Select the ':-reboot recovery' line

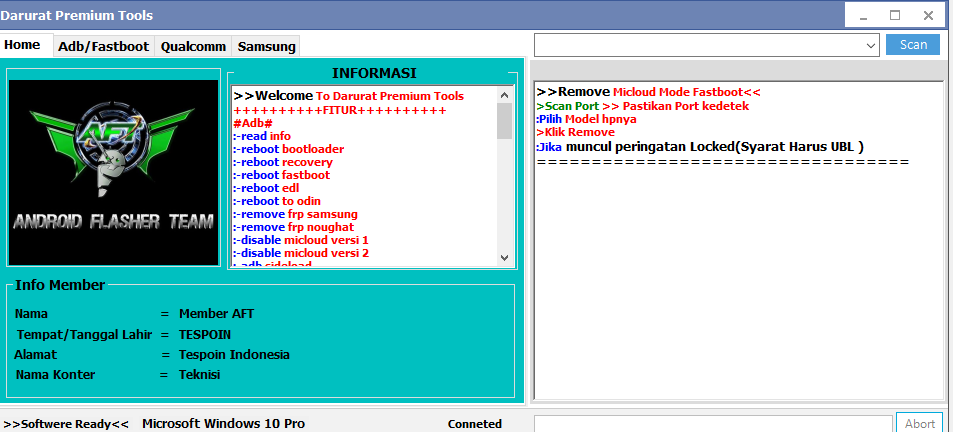[283, 162]
